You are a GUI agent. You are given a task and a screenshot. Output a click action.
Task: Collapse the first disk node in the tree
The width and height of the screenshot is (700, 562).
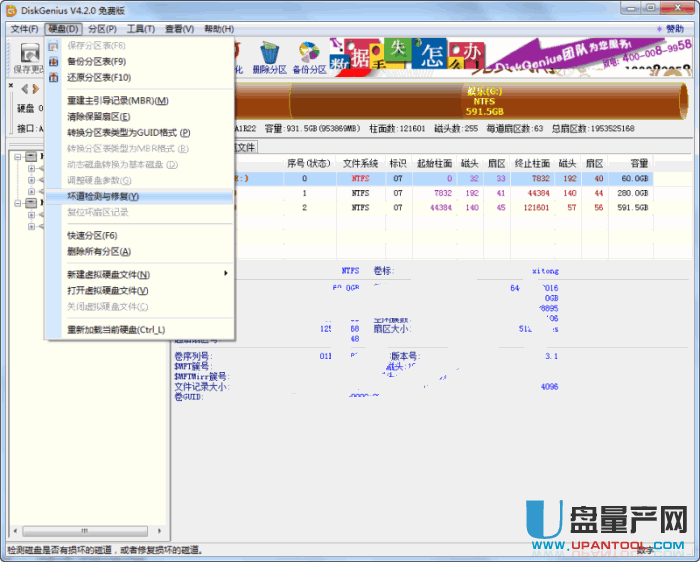[x=17, y=157]
